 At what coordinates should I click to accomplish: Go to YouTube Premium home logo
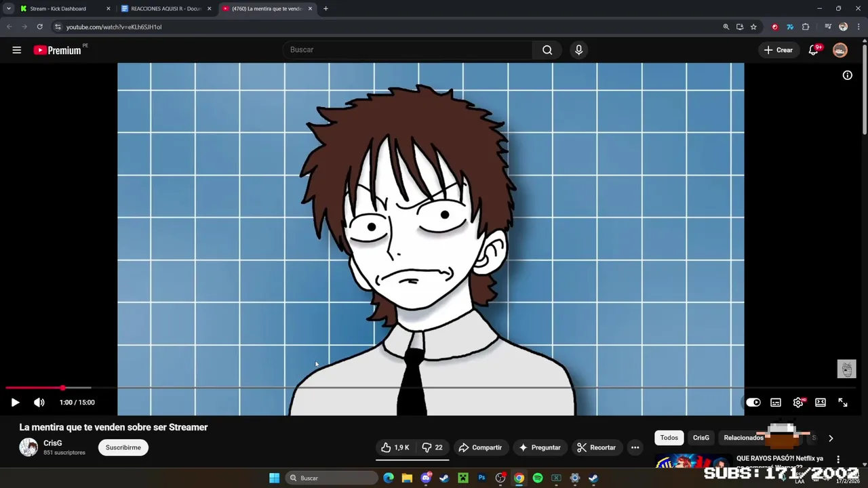58,50
